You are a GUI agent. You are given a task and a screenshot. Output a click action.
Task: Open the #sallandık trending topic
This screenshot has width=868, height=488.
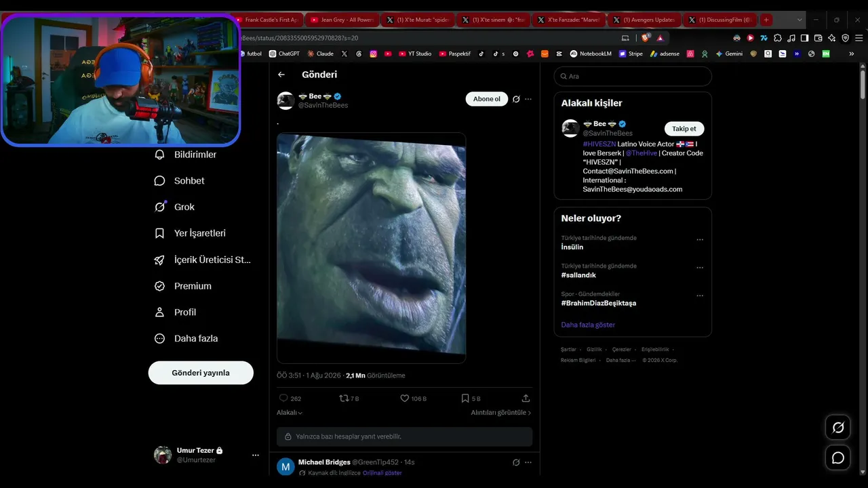coord(578,275)
